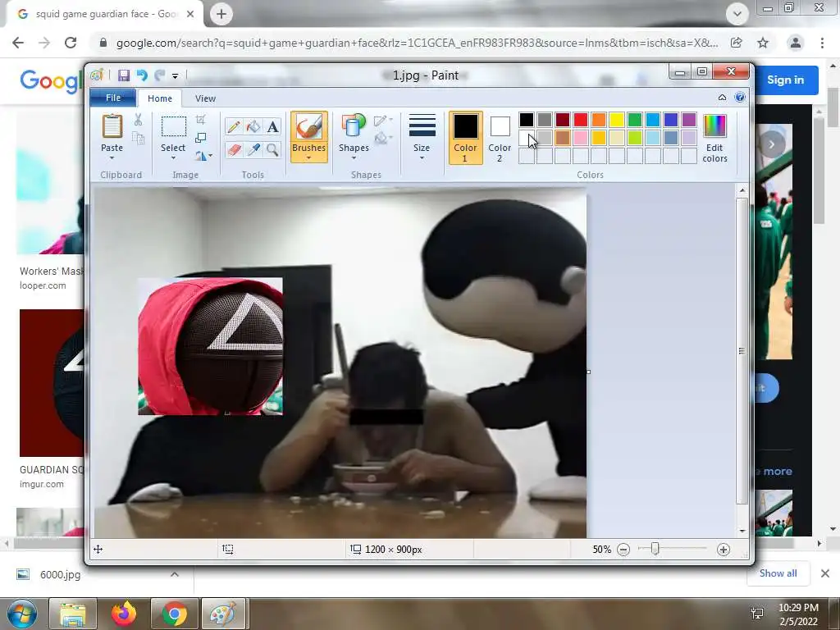840x630 pixels.
Task: Click the Zoom in plus button
Action: point(724,549)
